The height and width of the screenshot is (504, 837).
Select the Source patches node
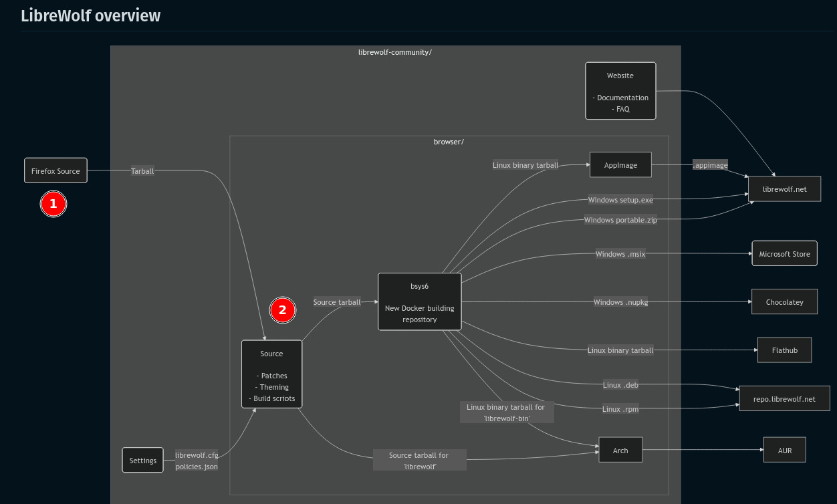(x=271, y=374)
